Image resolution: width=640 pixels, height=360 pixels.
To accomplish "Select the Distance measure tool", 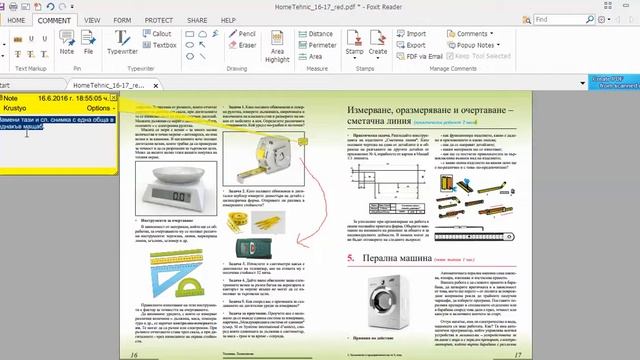I will pos(316,33).
